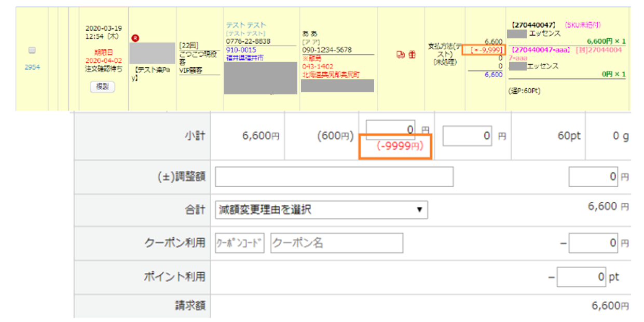
Task: Click the red Rakuten R badge
Action: coord(135,38)
